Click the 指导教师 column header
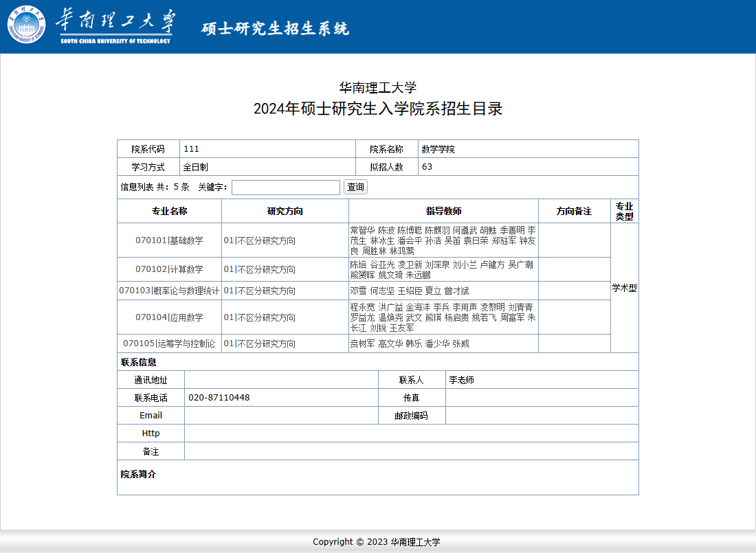Image resolution: width=756 pixels, height=553 pixels. point(443,211)
